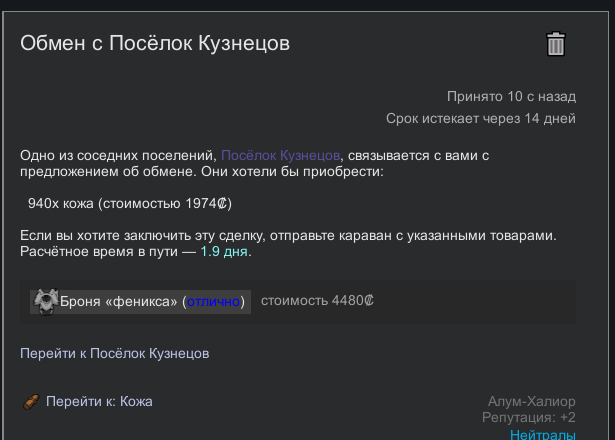Open the Посёлок Кузнецов link in the description
The image size is (615, 440).
(280, 155)
